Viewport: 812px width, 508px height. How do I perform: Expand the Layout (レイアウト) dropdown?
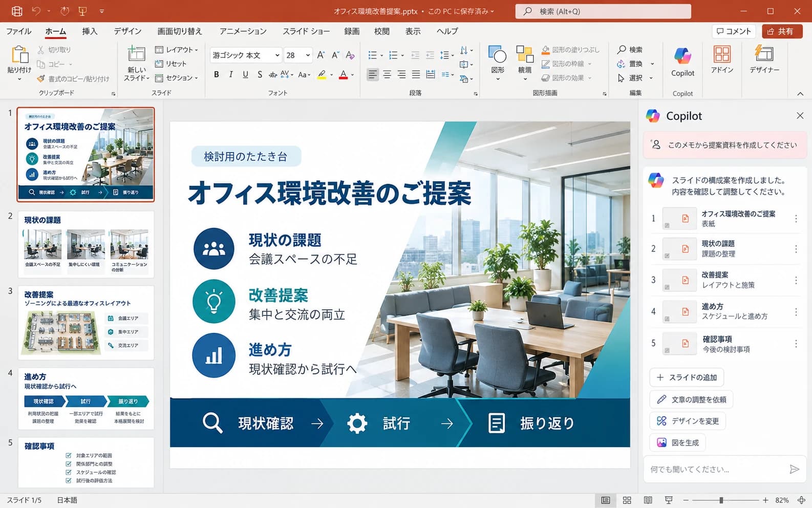176,50
